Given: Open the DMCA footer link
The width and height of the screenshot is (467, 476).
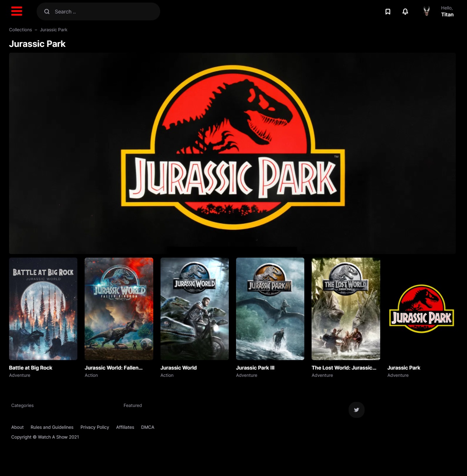Looking at the screenshot, I should [x=148, y=427].
